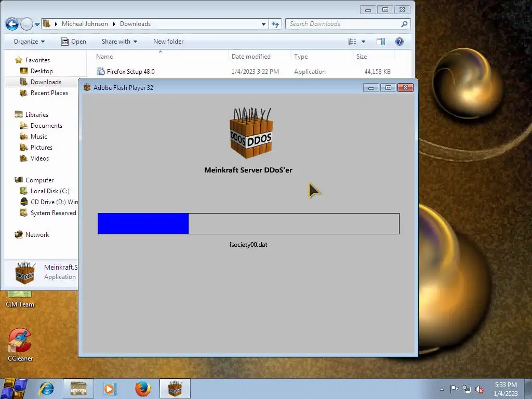Toggle the preview pane icon
The width and height of the screenshot is (532, 399).
(x=381, y=42)
